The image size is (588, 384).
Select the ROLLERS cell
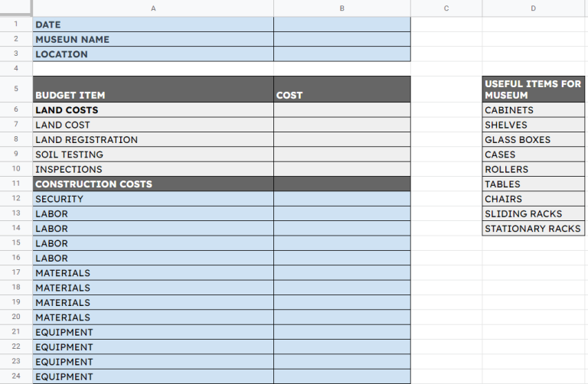click(x=533, y=169)
